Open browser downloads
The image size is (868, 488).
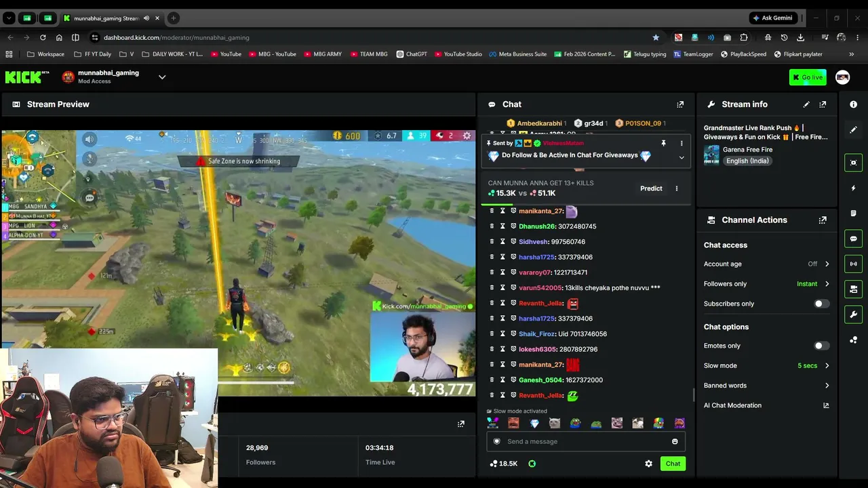coord(800,37)
